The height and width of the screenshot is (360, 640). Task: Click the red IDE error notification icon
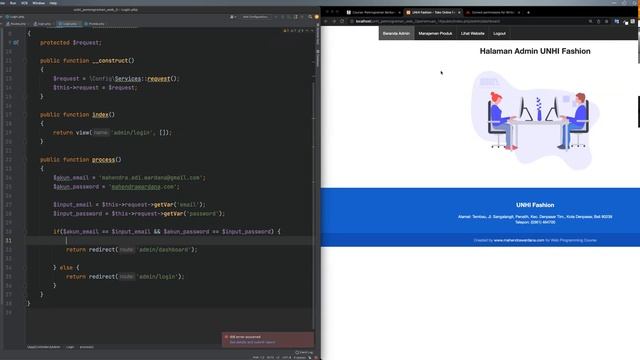click(226, 337)
